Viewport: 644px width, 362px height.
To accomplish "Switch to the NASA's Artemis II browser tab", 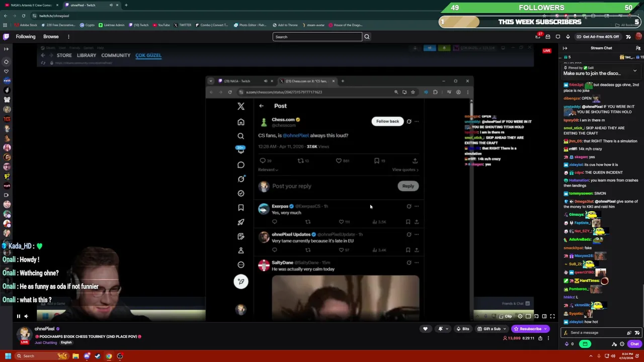I will tap(31, 5).
